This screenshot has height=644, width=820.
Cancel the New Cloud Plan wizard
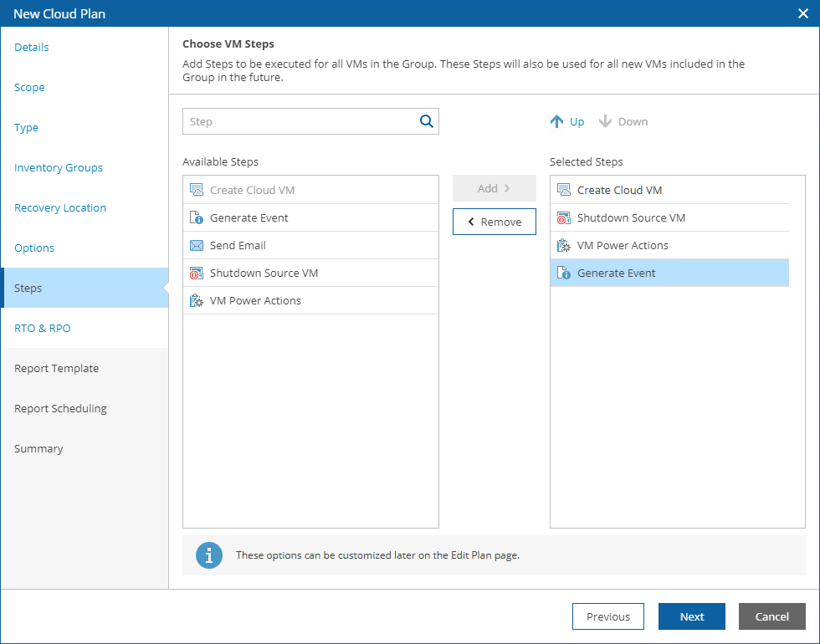click(x=771, y=616)
